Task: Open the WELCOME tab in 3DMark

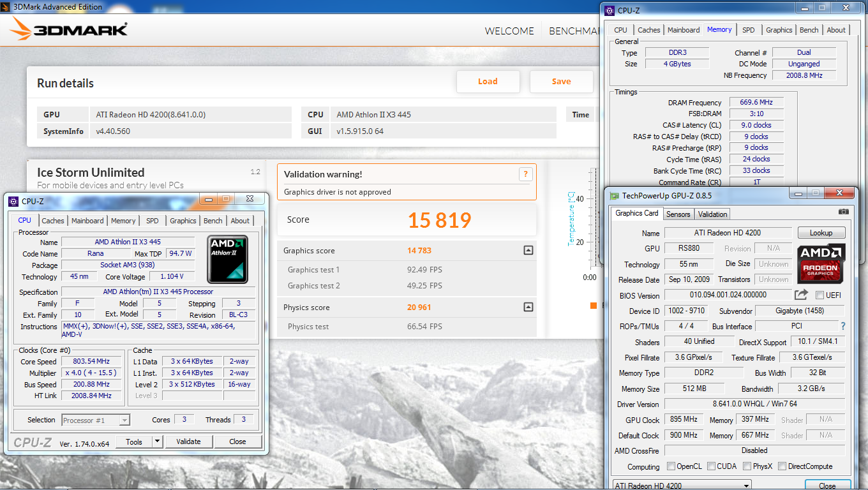Action: 509,31
